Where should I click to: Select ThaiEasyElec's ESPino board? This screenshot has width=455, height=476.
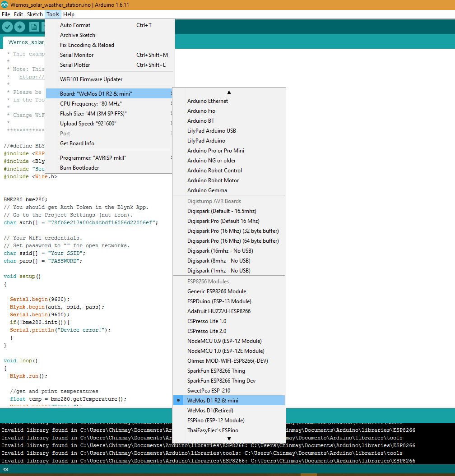[x=229, y=430]
